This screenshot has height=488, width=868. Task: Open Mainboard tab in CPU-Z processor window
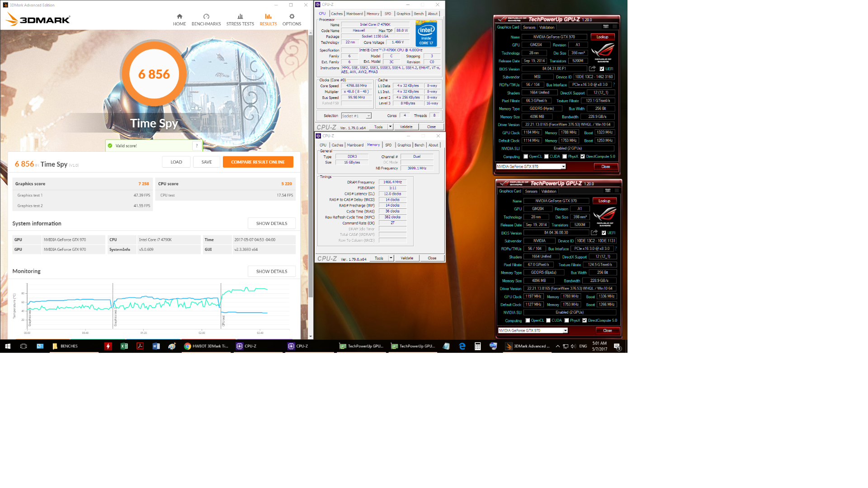[354, 14]
